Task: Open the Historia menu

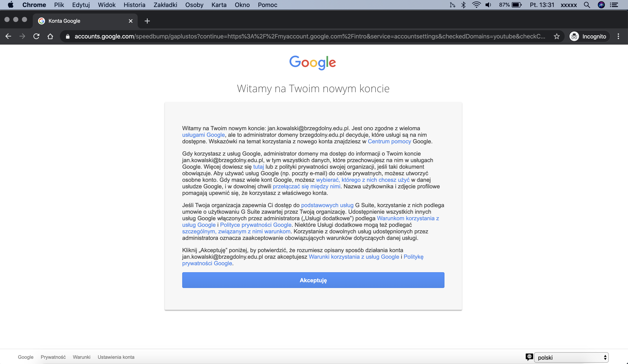Action: [134, 5]
